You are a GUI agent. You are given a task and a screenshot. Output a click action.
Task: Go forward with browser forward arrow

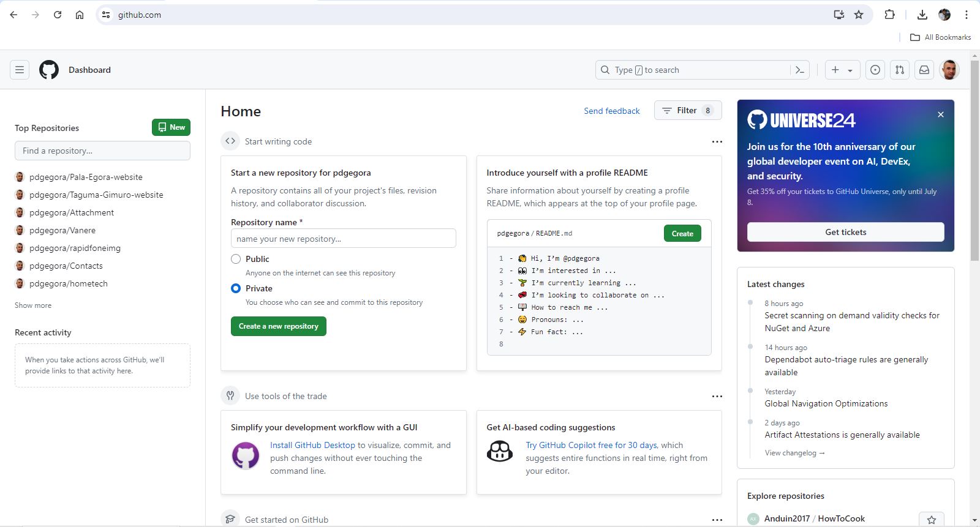(36, 15)
